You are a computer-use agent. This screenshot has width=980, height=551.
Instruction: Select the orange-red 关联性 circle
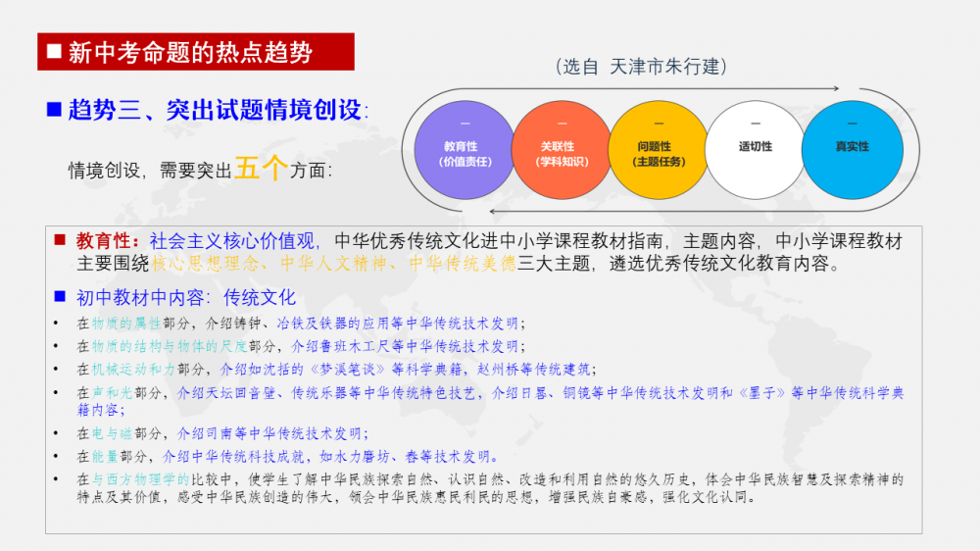(x=562, y=149)
